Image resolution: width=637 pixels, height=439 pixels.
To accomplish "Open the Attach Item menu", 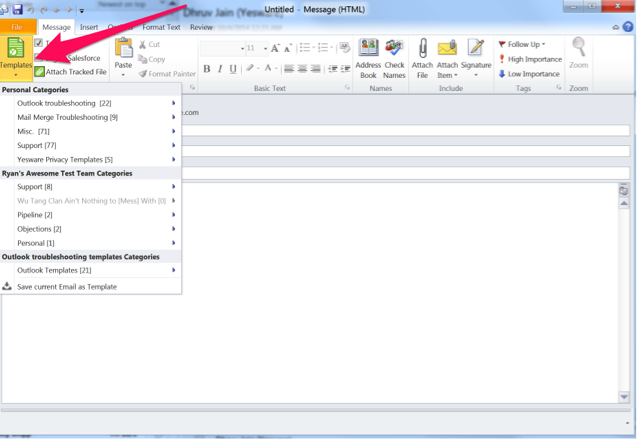I will [447, 58].
